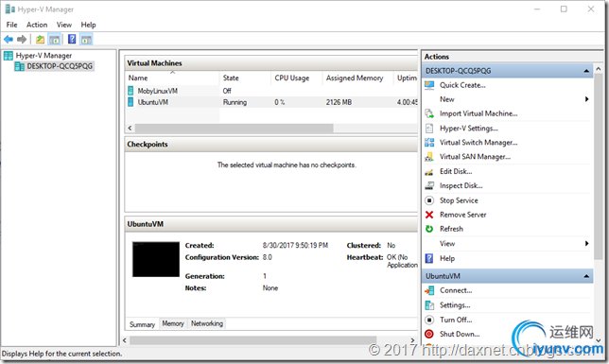
Task: Click right scroll arrow of bottom scrollbar
Action: click(413, 340)
